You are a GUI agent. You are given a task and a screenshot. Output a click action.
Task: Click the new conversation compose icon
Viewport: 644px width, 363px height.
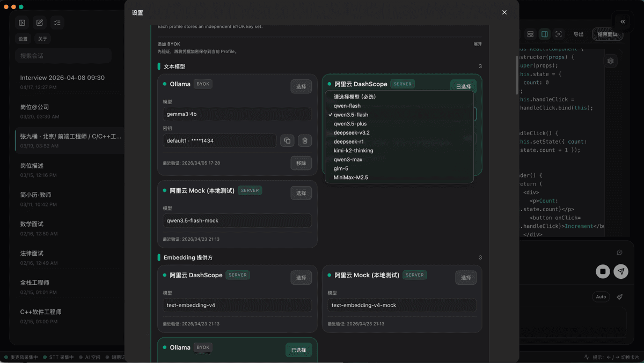tap(40, 23)
